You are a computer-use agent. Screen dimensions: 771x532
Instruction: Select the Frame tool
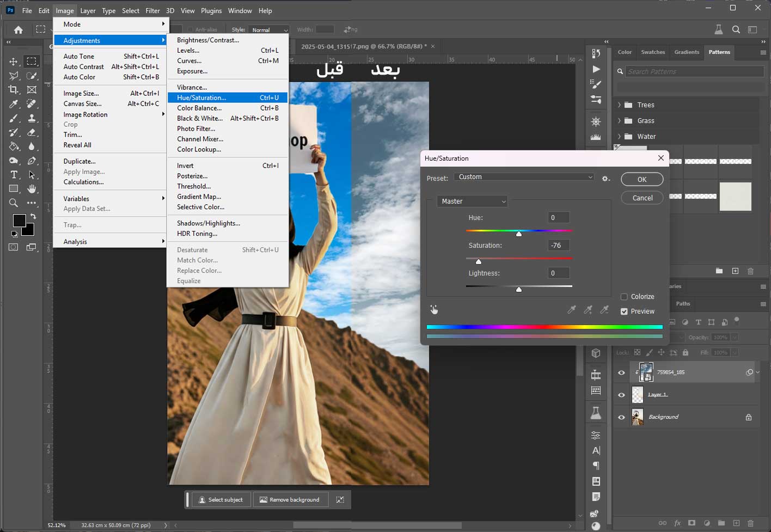click(32, 90)
